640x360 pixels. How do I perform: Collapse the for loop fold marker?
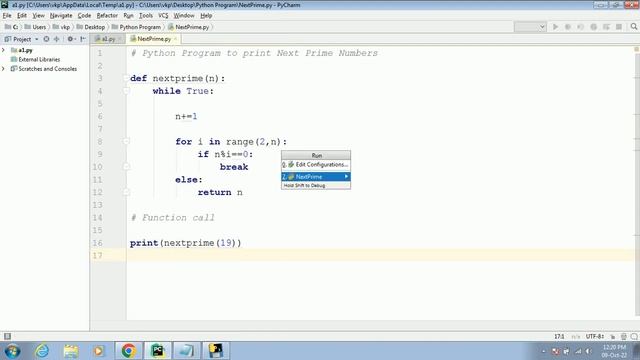point(126,142)
